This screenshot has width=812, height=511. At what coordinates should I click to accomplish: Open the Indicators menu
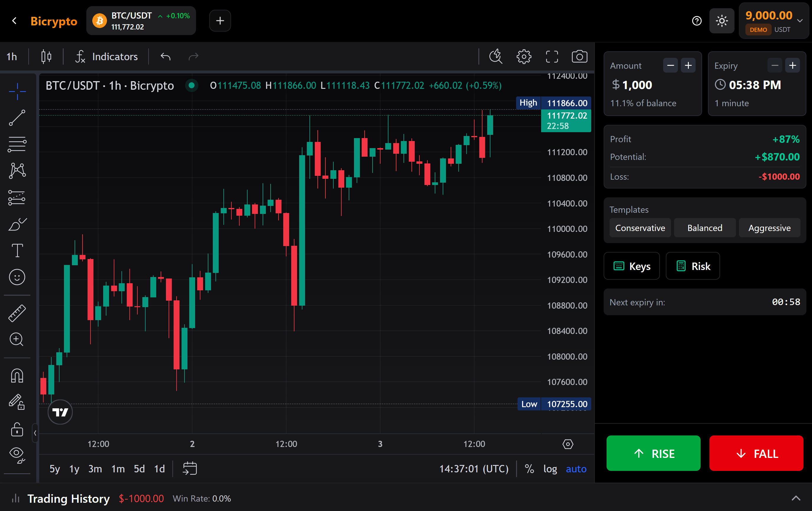coord(115,56)
